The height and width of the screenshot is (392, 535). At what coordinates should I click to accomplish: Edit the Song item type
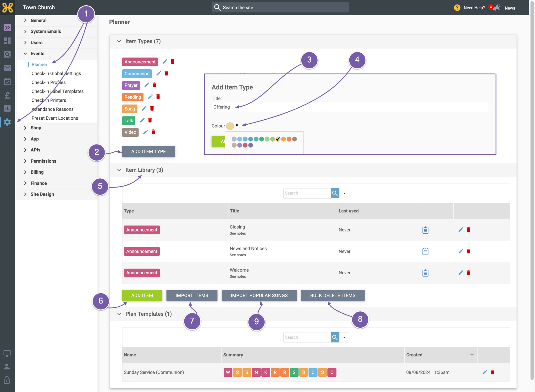point(144,108)
